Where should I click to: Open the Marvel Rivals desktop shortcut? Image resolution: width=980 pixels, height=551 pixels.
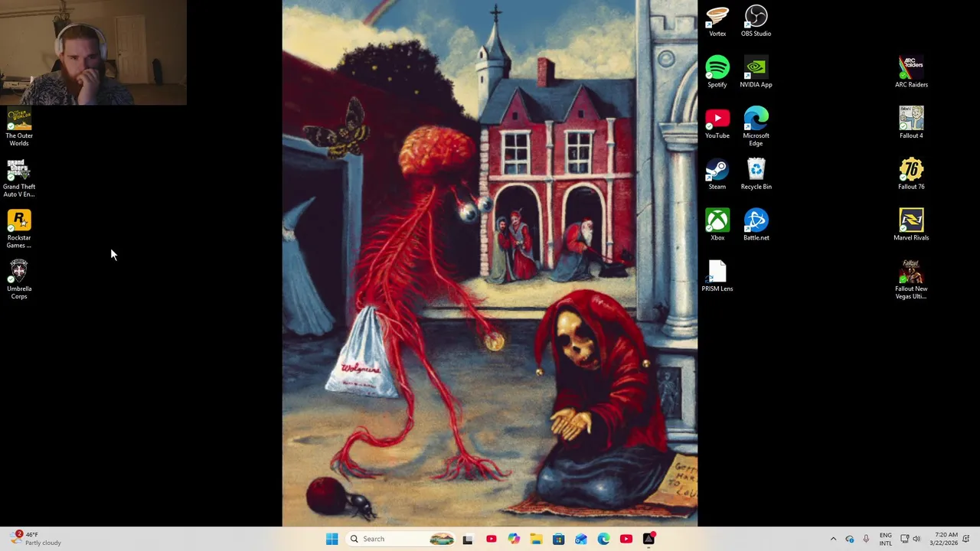(911, 225)
